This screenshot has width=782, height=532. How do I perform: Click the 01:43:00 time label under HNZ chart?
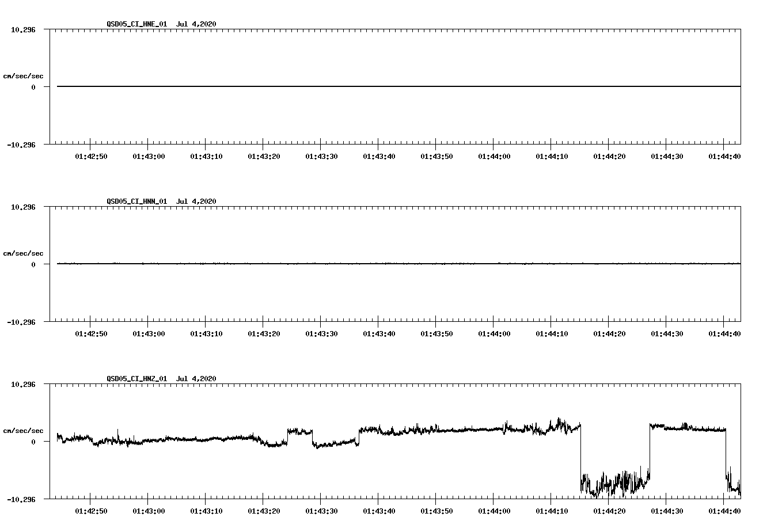pos(149,511)
